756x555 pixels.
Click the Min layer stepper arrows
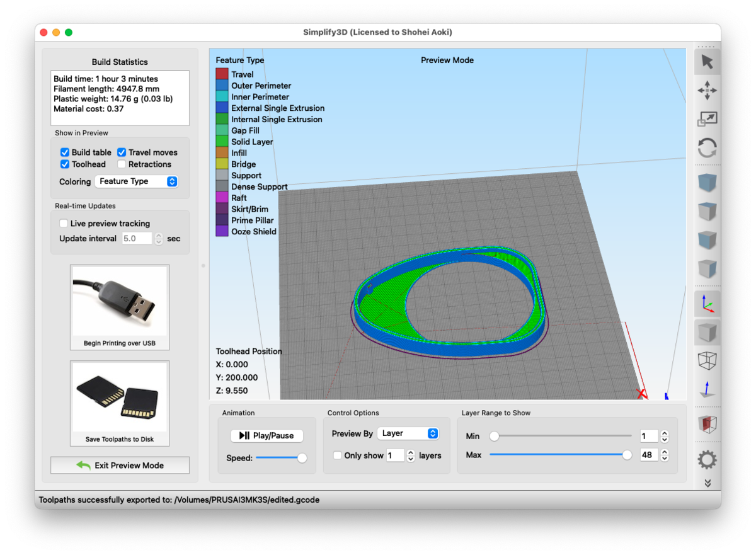(665, 436)
